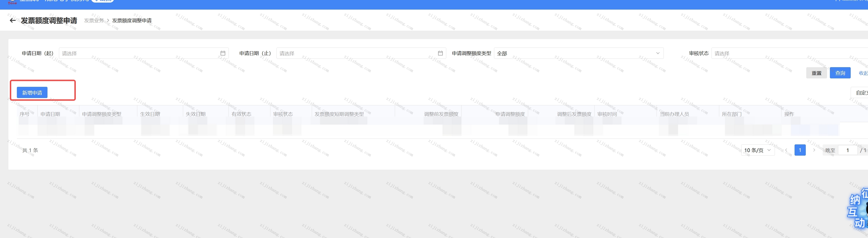Go to next page with right arrow
This screenshot has width=868, height=238.
(x=814, y=150)
